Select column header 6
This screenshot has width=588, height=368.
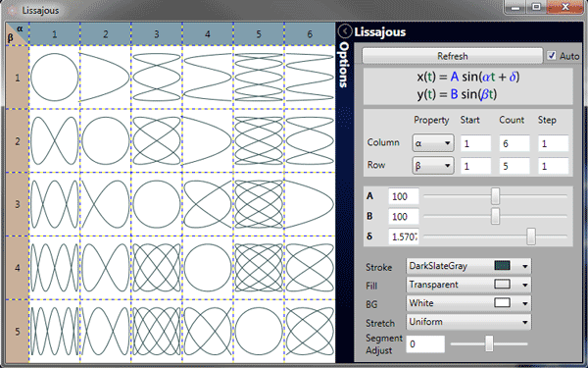[x=310, y=33]
